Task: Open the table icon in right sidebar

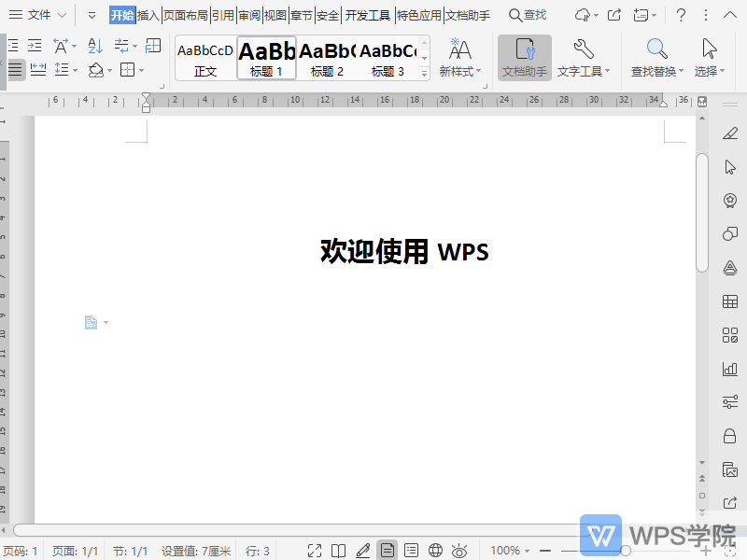Action: tap(730, 301)
